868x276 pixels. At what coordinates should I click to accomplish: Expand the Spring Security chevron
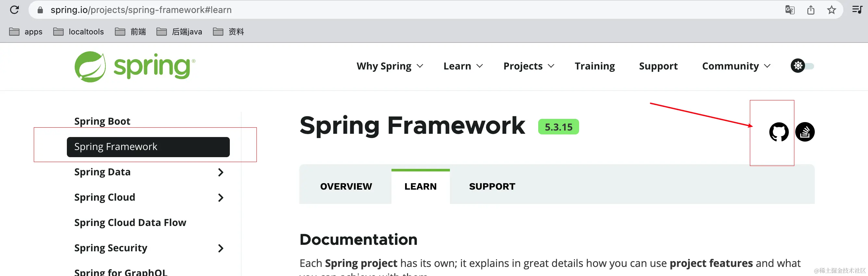(x=221, y=248)
